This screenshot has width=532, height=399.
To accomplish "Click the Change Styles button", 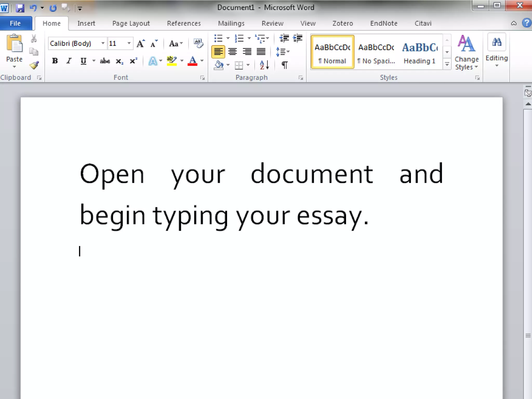I will pos(467,52).
